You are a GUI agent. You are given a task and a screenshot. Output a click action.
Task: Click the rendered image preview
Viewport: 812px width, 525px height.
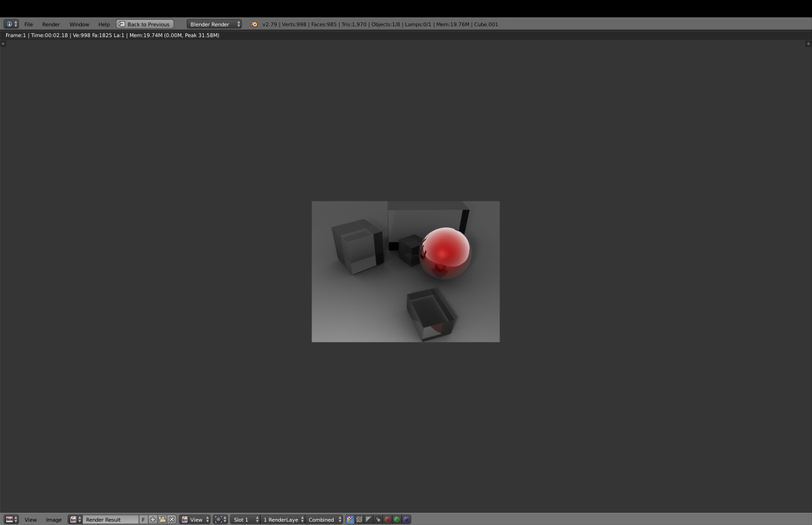click(405, 271)
